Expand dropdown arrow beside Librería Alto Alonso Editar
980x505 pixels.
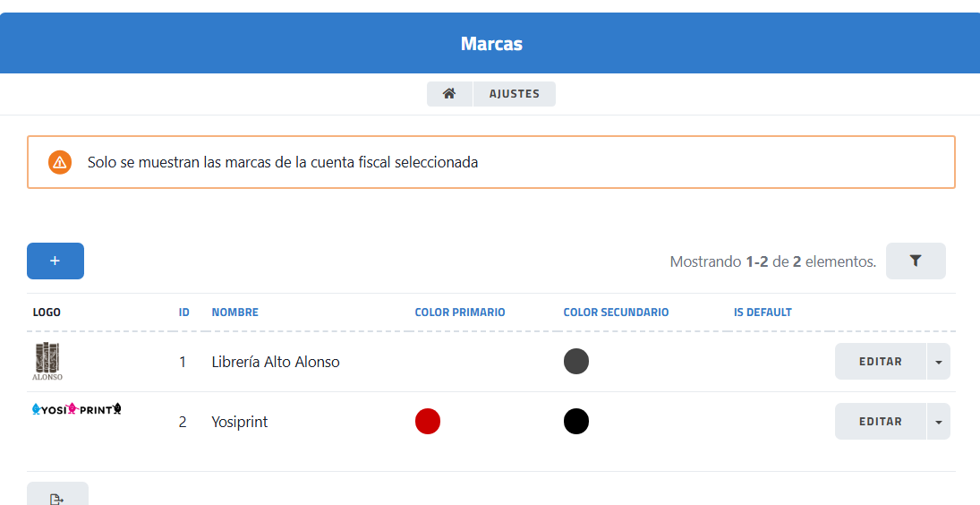point(938,362)
